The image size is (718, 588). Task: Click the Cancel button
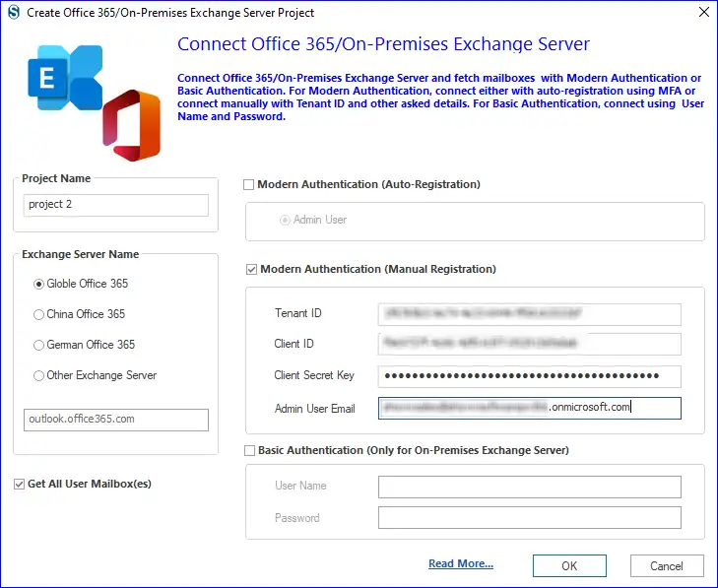point(667,566)
